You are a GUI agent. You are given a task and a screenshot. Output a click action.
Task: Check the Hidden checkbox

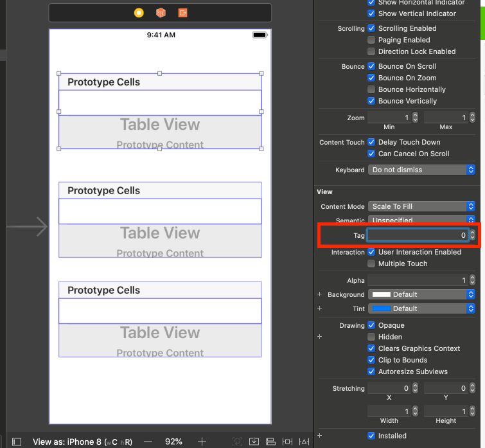(371, 337)
